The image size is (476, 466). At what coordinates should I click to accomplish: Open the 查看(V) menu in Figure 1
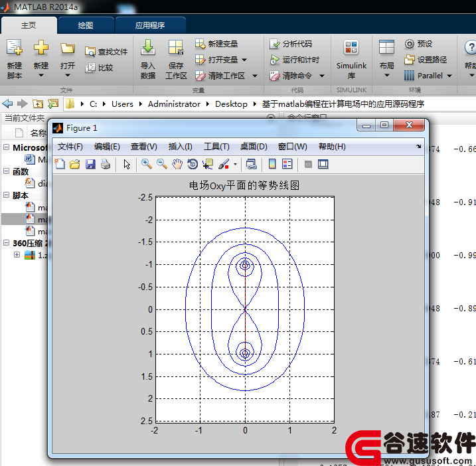tap(144, 147)
